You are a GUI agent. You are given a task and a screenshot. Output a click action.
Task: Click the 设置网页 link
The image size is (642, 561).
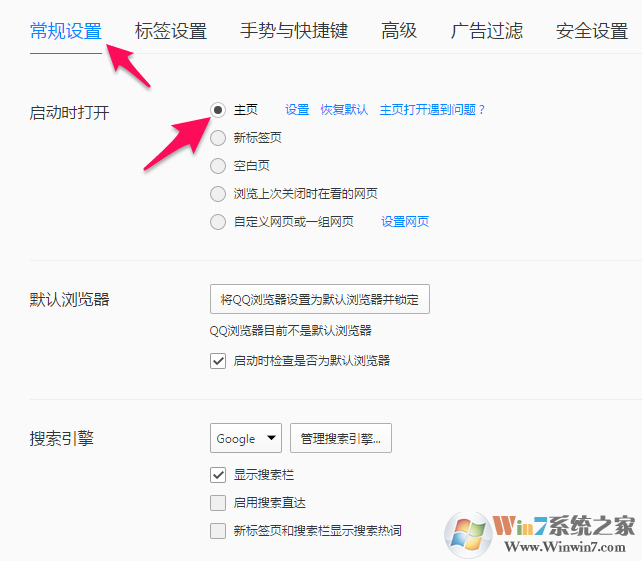click(405, 222)
